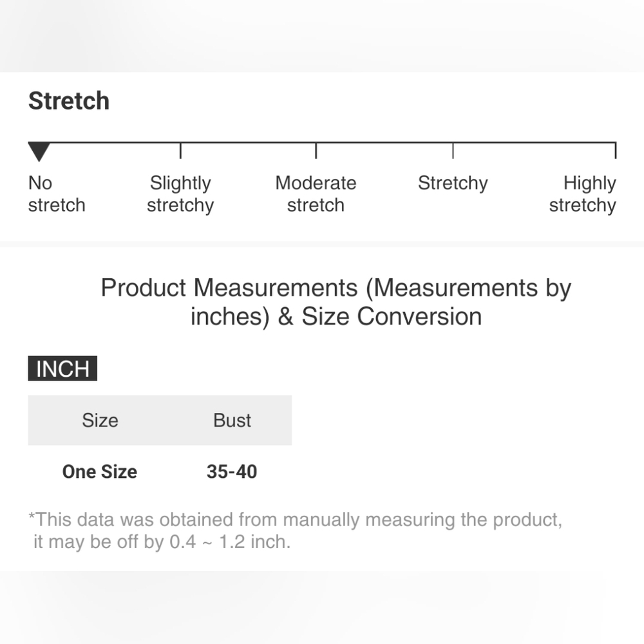Click the end tick above Highly stretchy
644x644 pixels.
[615, 150]
